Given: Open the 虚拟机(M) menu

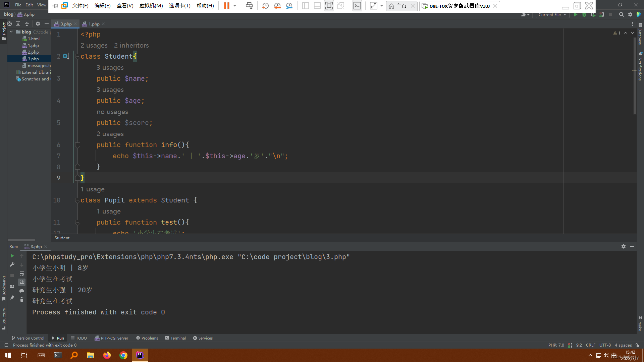Looking at the screenshot, I should tap(151, 6).
